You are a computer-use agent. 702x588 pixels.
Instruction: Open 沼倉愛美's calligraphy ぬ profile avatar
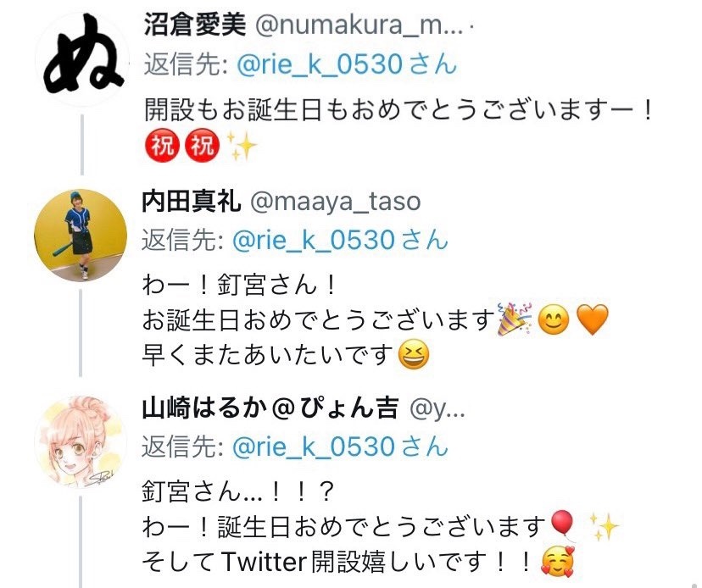(82, 59)
